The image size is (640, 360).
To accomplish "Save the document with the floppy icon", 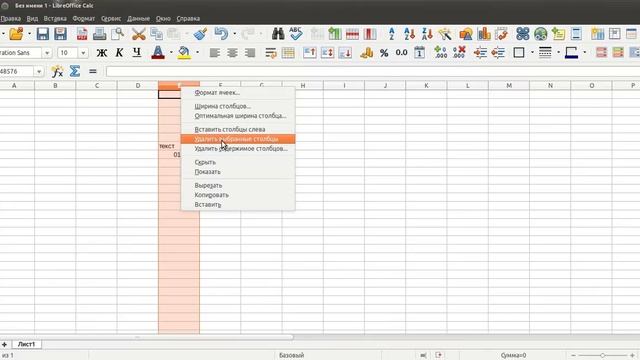I will tap(42, 34).
